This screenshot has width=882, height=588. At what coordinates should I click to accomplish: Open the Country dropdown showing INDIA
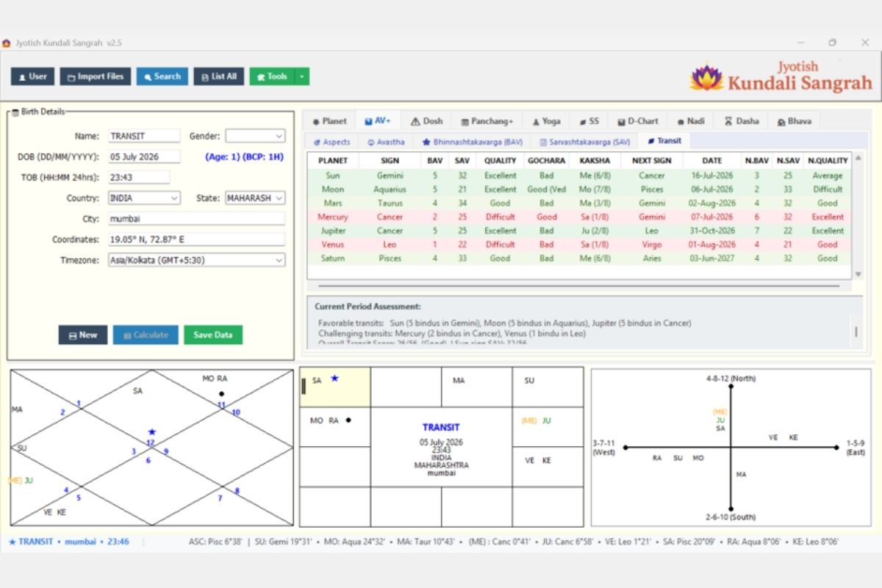click(144, 198)
